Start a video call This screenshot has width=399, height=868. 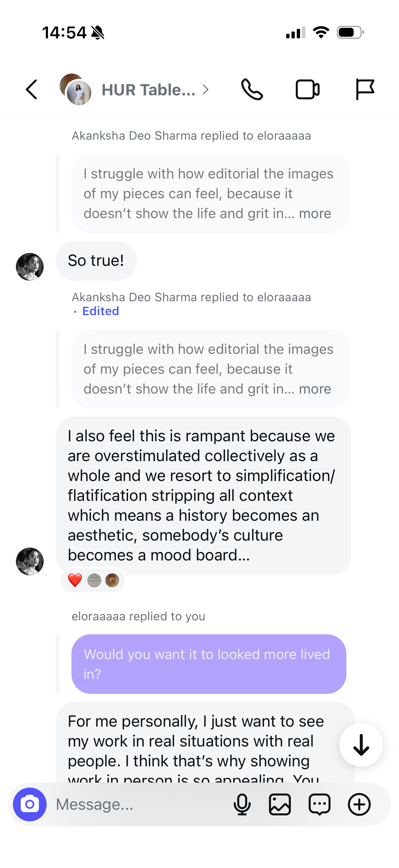(307, 90)
